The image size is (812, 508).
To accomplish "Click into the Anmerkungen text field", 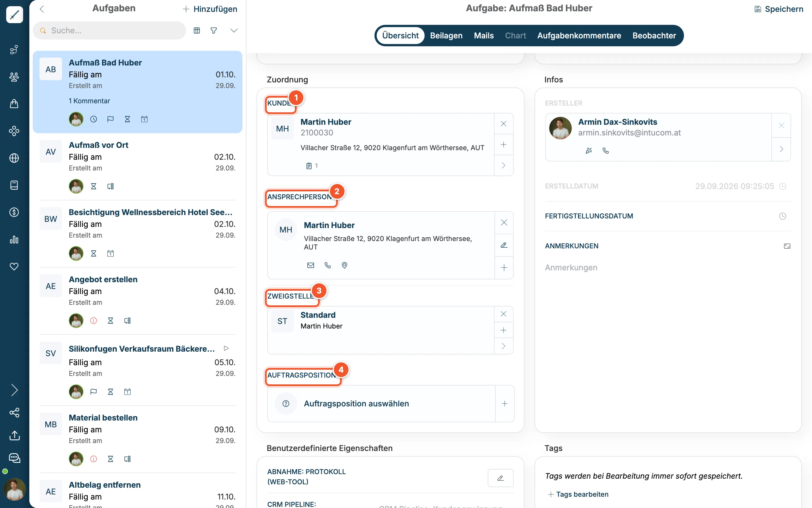I will pos(668,268).
